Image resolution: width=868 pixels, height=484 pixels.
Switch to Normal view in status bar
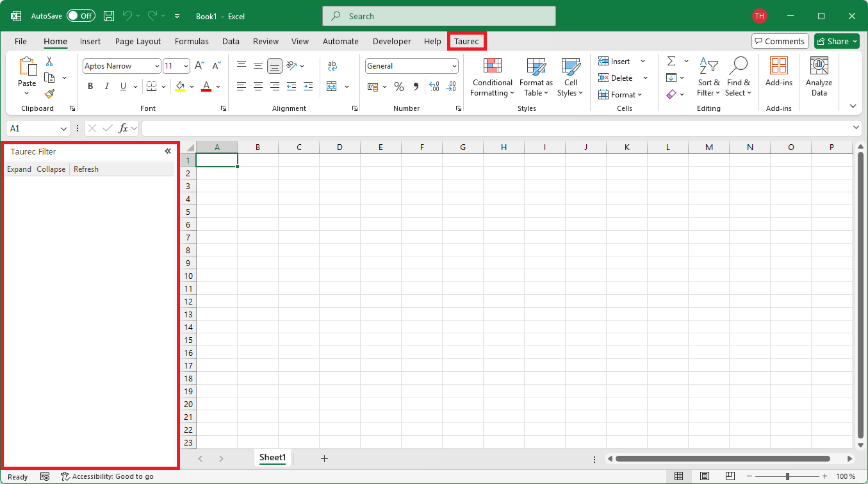click(678, 476)
